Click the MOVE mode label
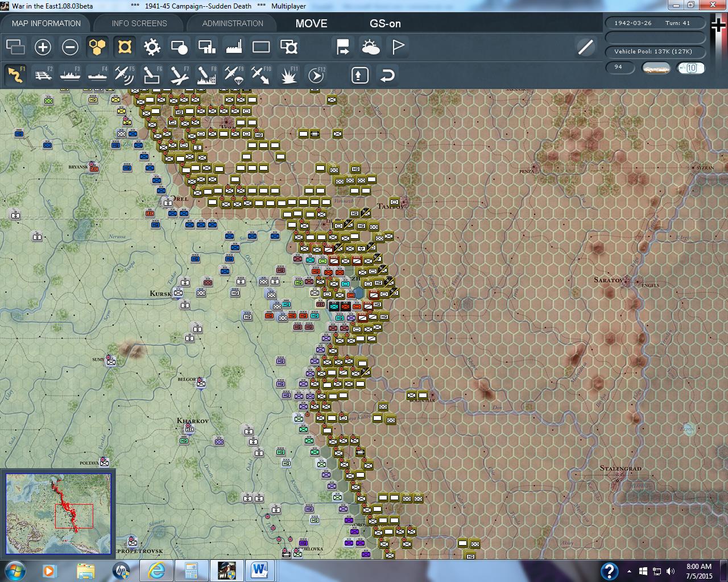 311,23
